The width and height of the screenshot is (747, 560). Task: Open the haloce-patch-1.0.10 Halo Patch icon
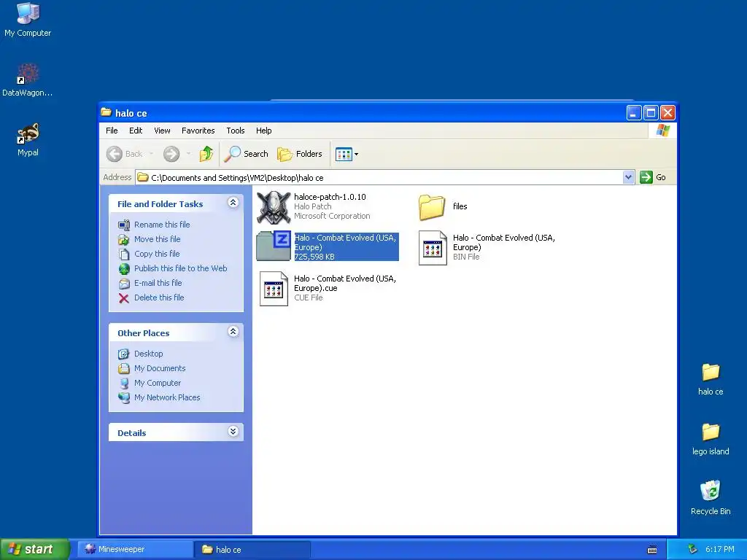click(274, 207)
